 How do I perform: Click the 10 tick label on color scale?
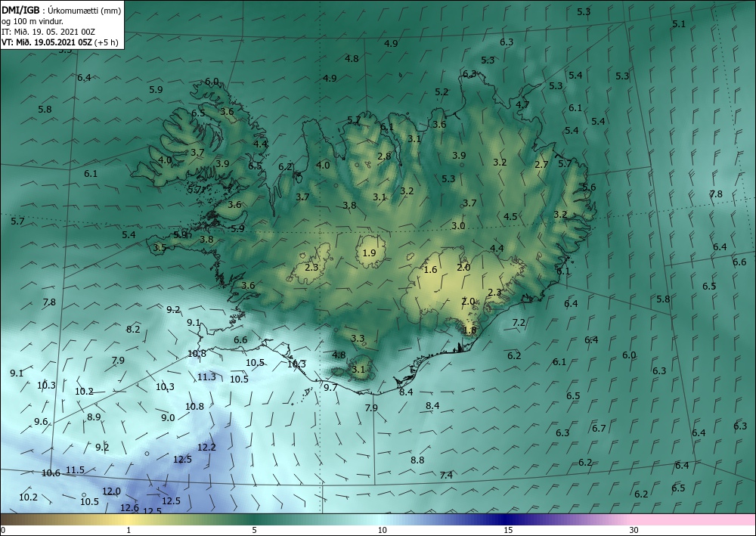coord(382,530)
